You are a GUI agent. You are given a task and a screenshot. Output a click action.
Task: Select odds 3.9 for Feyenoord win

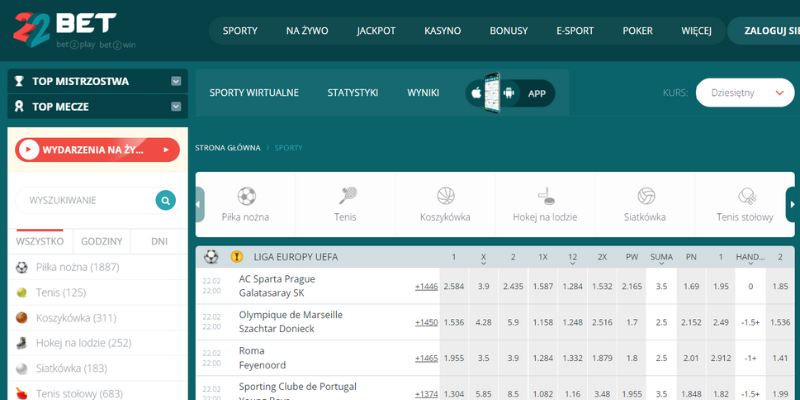point(513,358)
